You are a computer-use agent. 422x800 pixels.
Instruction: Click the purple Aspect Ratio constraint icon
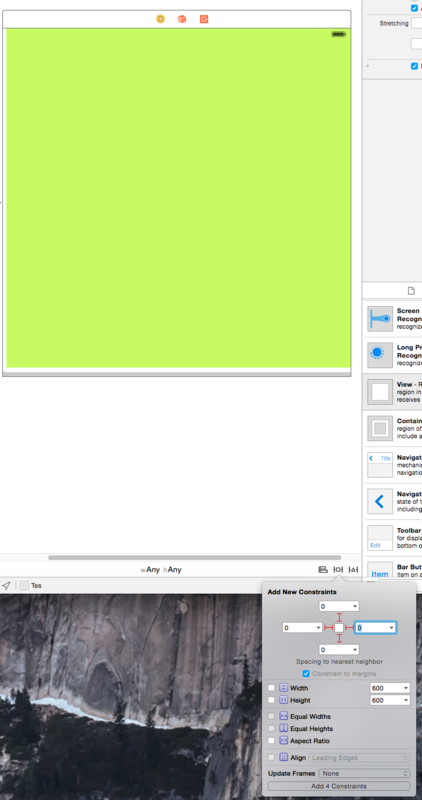[x=284, y=741]
